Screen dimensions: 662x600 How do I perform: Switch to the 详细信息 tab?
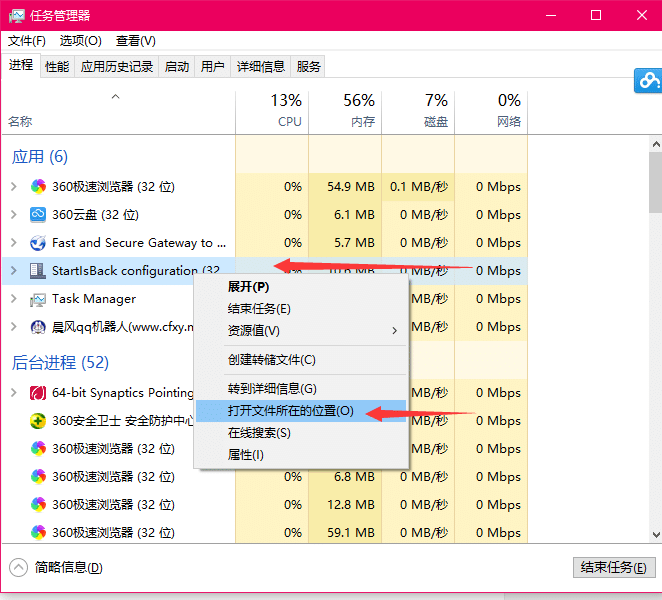point(260,67)
